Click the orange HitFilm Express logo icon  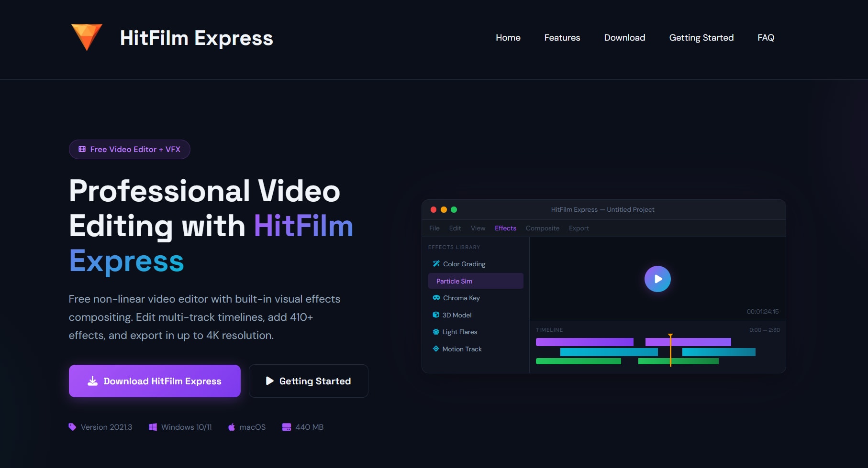87,37
